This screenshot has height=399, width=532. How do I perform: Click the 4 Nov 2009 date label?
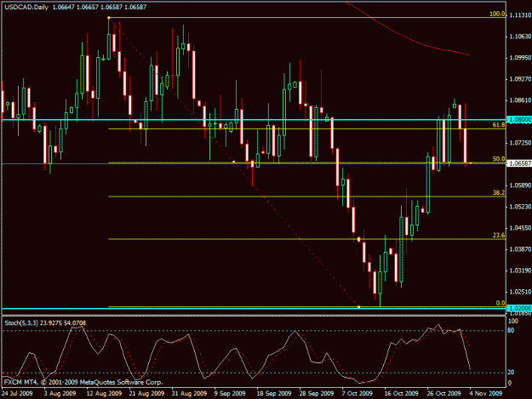tap(486, 393)
